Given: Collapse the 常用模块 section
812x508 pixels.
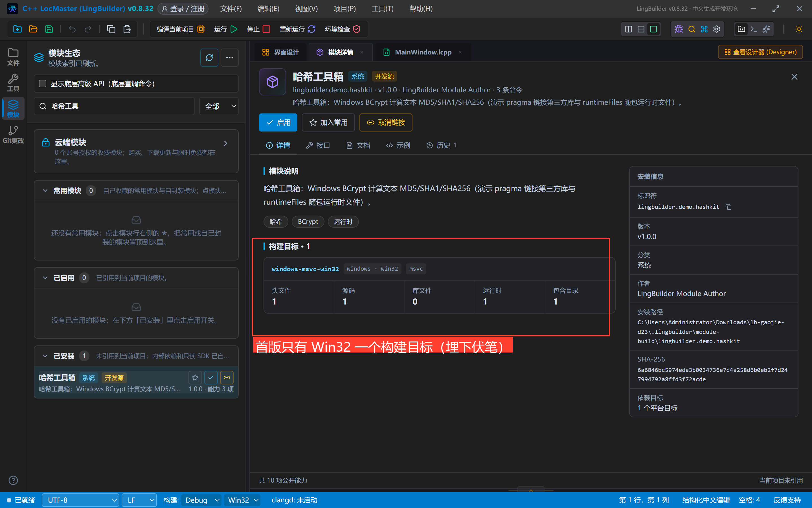Looking at the screenshot, I should click(45, 191).
